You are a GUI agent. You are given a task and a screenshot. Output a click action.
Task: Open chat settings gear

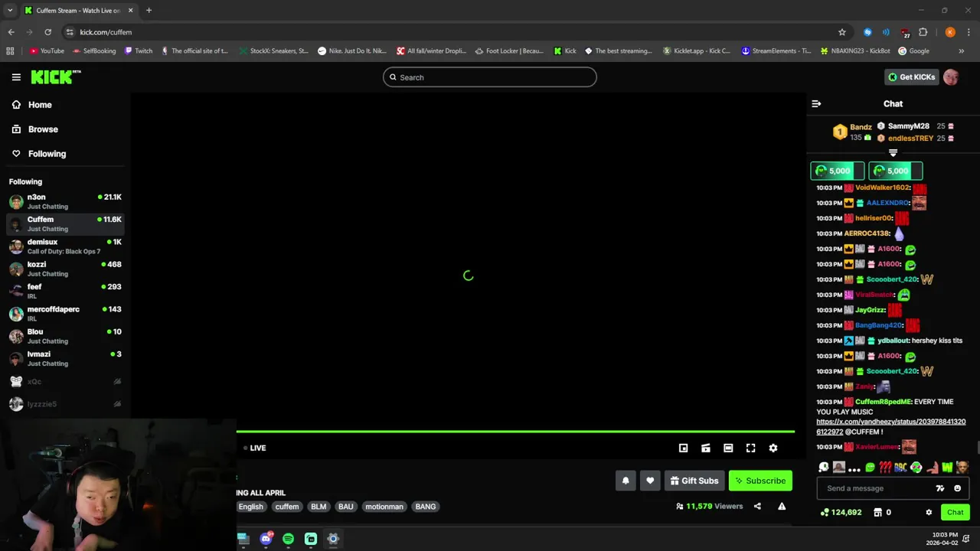[x=929, y=513]
